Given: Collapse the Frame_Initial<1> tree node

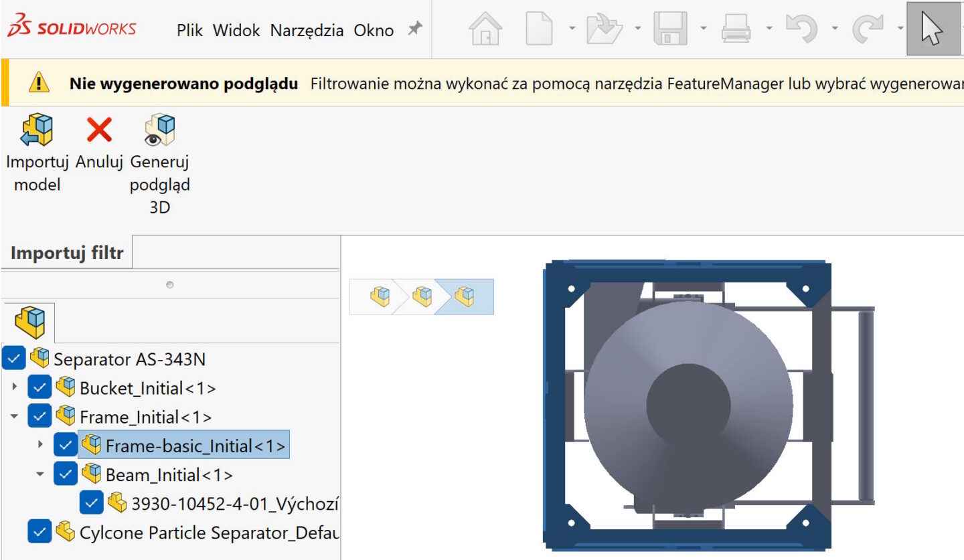Looking at the screenshot, I should (15, 416).
